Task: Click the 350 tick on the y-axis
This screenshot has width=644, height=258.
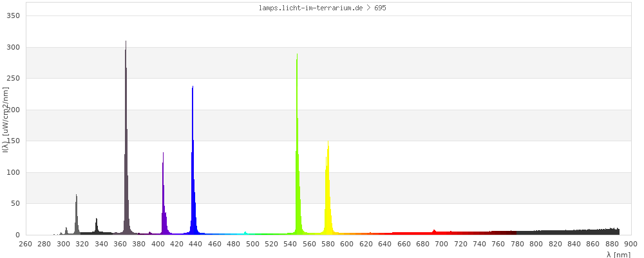Action: click(x=13, y=15)
